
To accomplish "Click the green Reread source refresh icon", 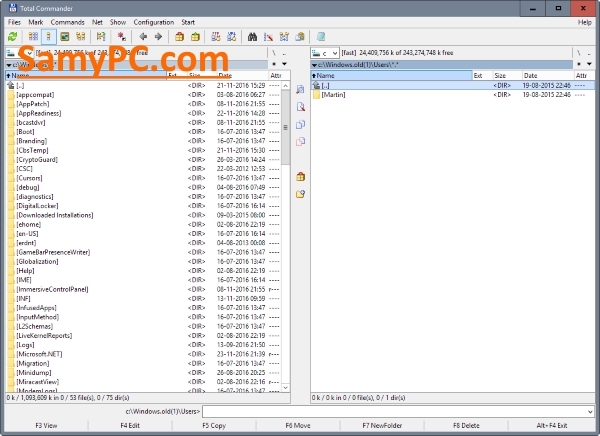I will tap(13, 37).
